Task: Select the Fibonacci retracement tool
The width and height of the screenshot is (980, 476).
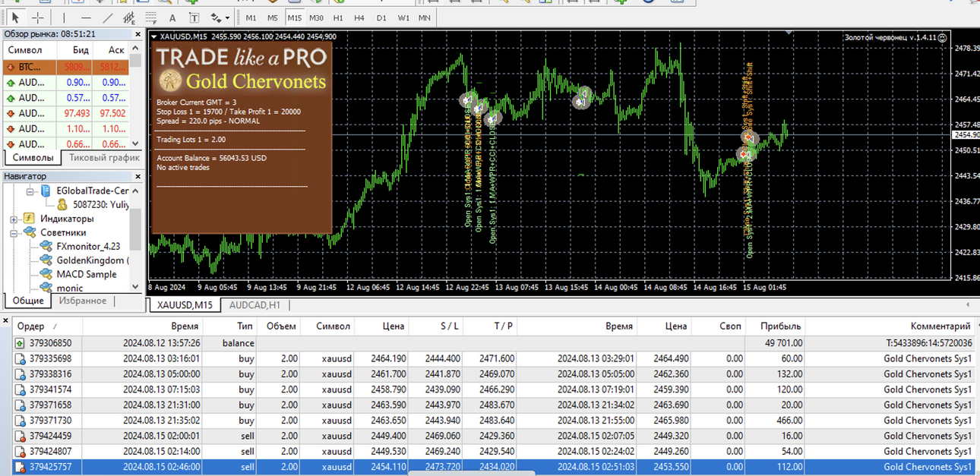Action: point(151,17)
